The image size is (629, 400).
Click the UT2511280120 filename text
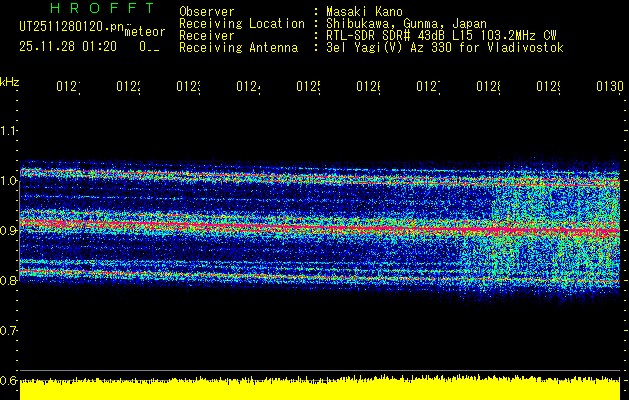(x=72, y=26)
